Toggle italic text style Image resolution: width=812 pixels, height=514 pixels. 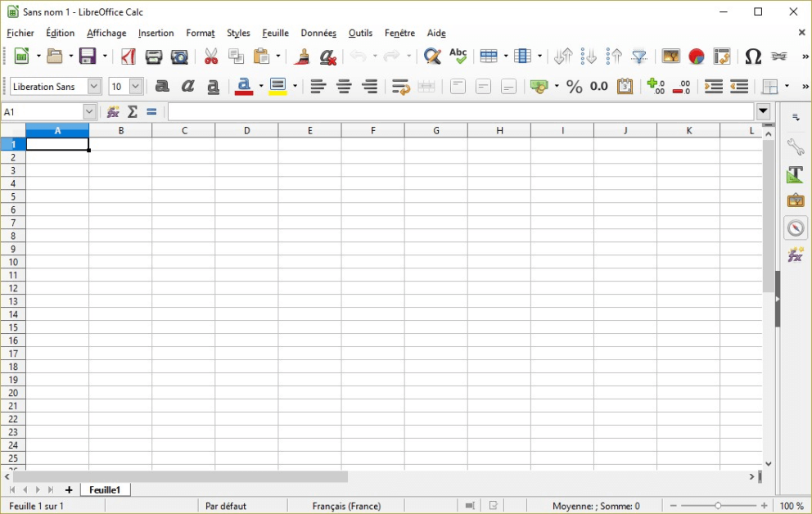[x=187, y=87]
